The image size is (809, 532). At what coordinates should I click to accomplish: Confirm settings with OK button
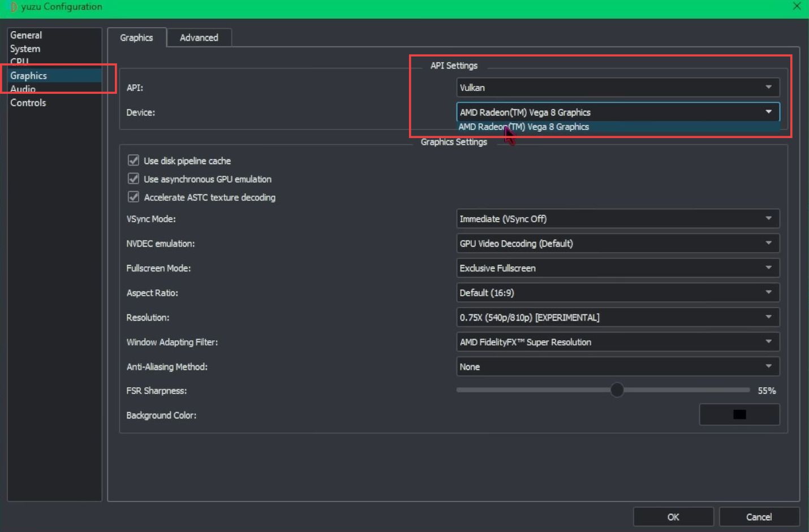pos(673,517)
